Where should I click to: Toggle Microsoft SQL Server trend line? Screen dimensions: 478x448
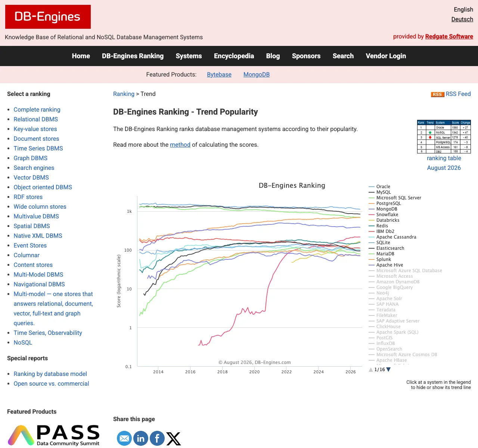point(395,198)
